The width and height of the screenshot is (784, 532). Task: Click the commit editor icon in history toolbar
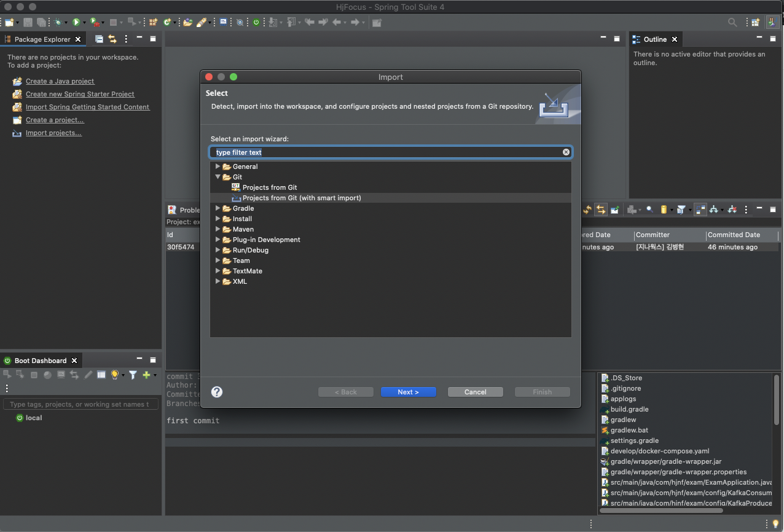pos(615,209)
